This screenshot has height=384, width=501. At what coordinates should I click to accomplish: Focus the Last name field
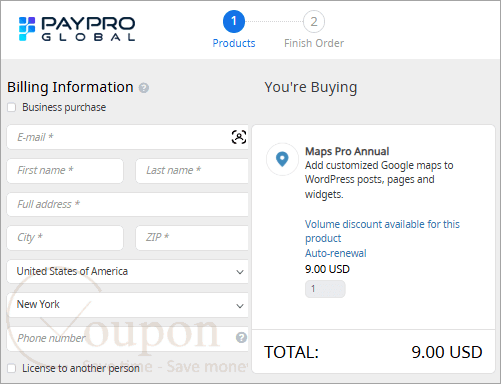point(192,171)
